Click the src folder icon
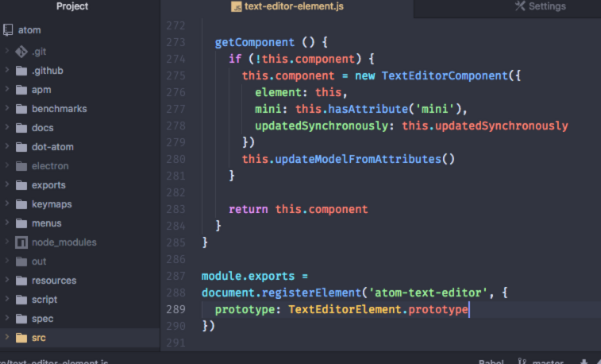 point(21,338)
